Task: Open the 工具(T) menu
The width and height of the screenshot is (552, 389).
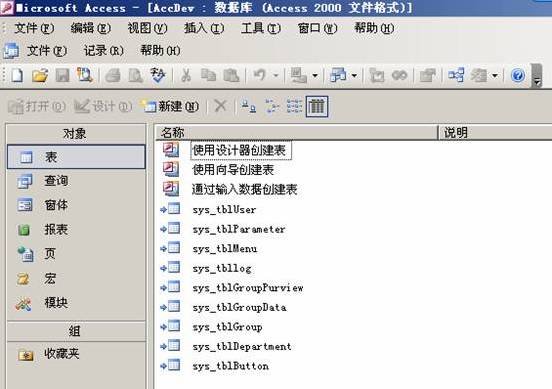Action: (x=261, y=28)
